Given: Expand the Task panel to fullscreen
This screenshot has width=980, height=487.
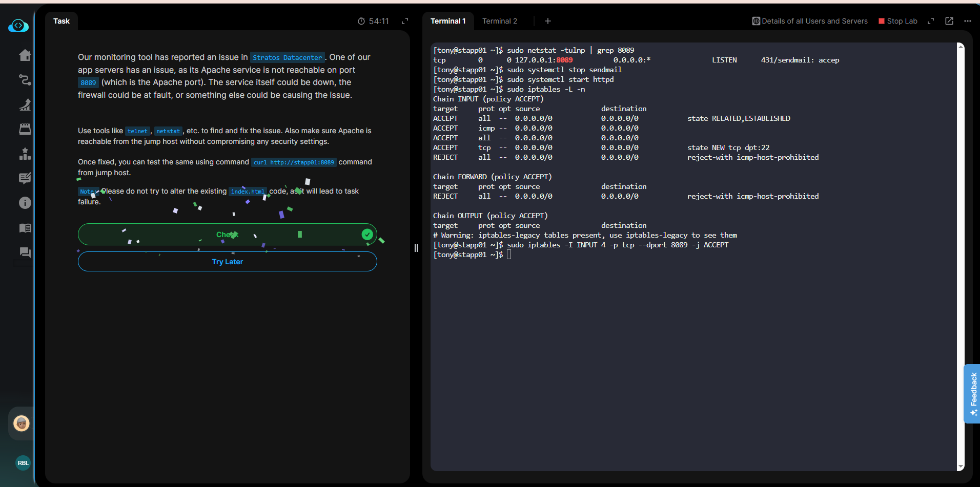Looking at the screenshot, I should coord(405,21).
